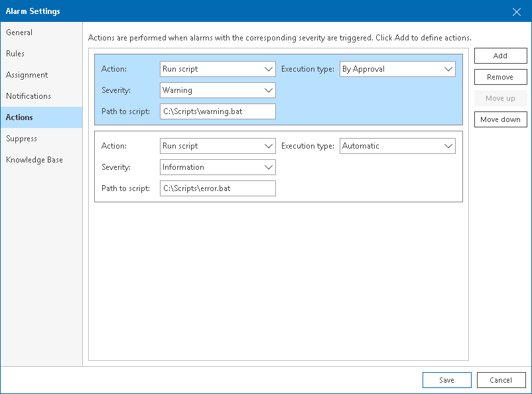Open the Execution type dropdown set to Automatic
The height and width of the screenshot is (394, 532).
pyautogui.click(x=397, y=145)
